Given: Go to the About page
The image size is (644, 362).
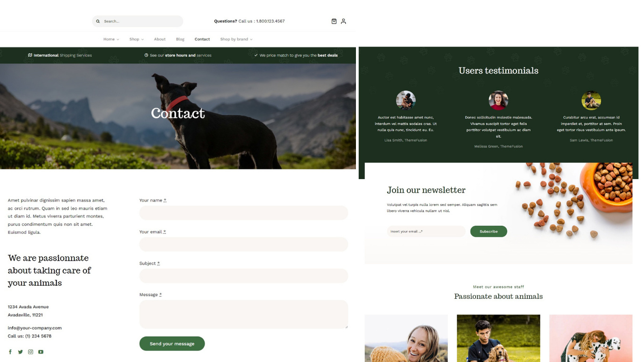Looking at the screenshot, I should pos(160,39).
